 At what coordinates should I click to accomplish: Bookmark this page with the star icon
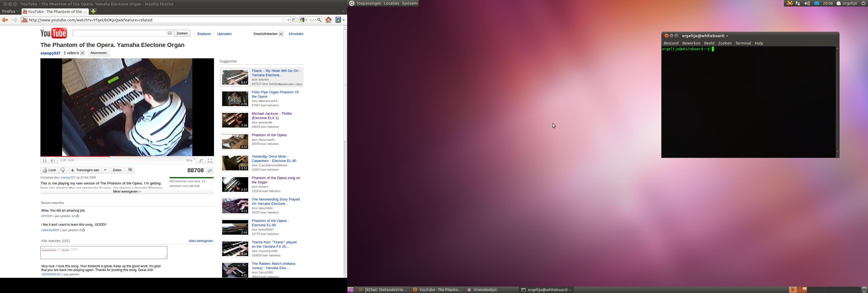283,20
